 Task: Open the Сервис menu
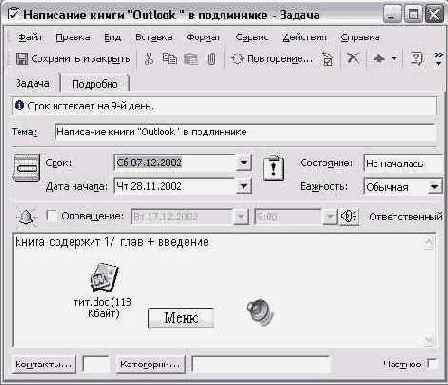[x=252, y=37]
